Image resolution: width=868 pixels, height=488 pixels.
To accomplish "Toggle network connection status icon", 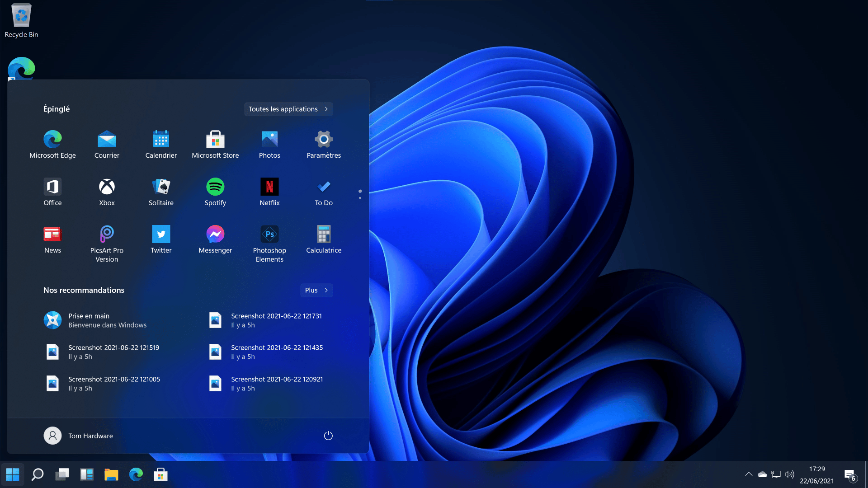I will pyautogui.click(x=776, y=474).
